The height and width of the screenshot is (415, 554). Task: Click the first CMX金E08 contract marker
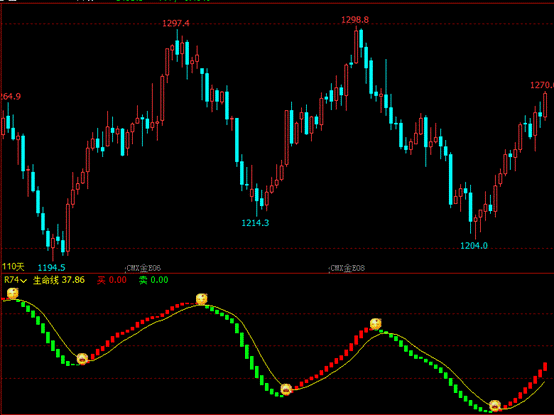pos(143,268)
